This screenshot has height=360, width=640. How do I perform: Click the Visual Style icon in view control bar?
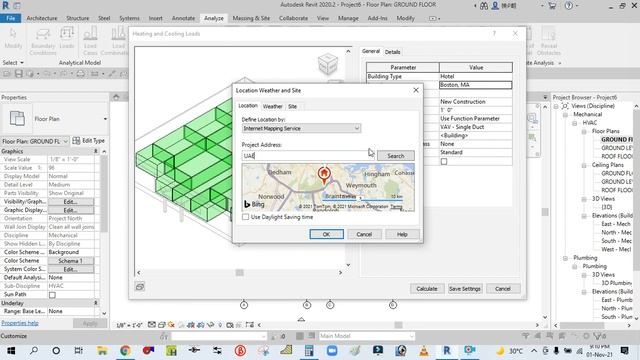[x=162, y=325]
